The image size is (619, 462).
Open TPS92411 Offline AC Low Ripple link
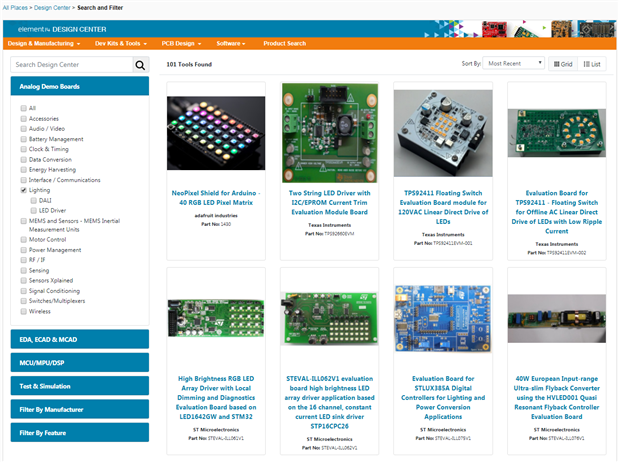(557, 212)
